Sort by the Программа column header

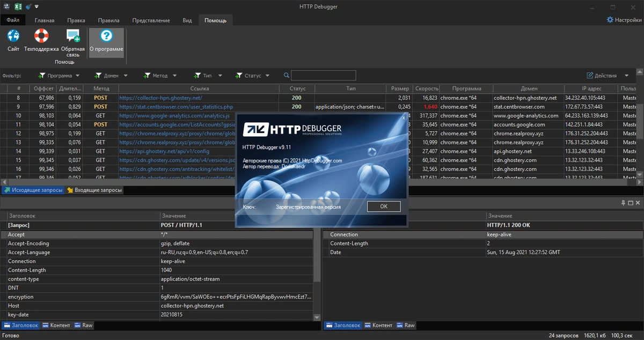click(x=466, y=88)
